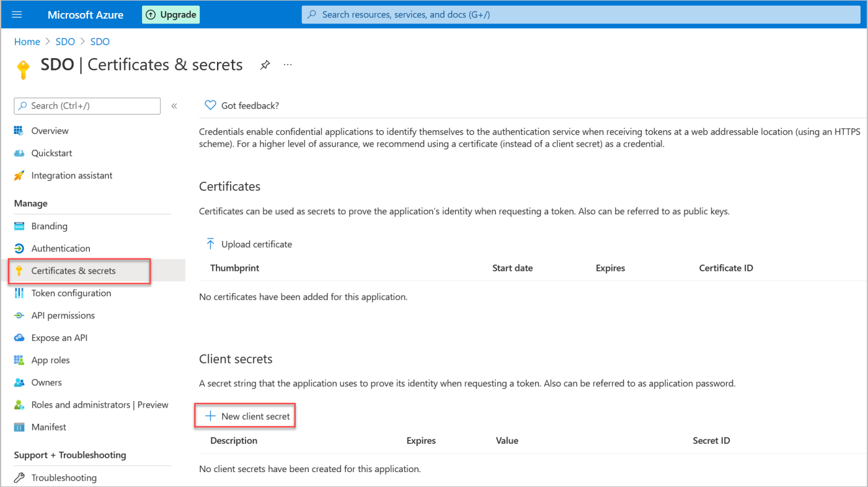Screen dimensions: 868x487
Task: Click the certificates Expires column header
Action: click(x=611, y=268)
